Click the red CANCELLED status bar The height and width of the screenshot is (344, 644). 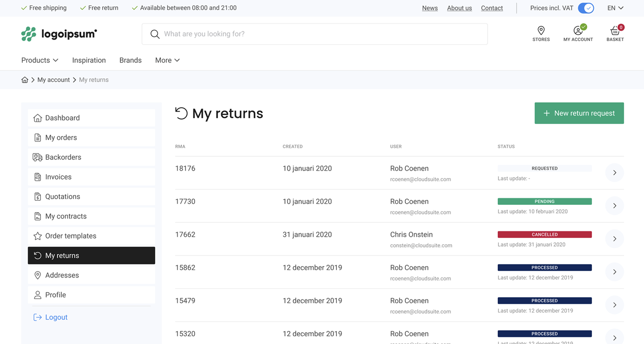544,234
